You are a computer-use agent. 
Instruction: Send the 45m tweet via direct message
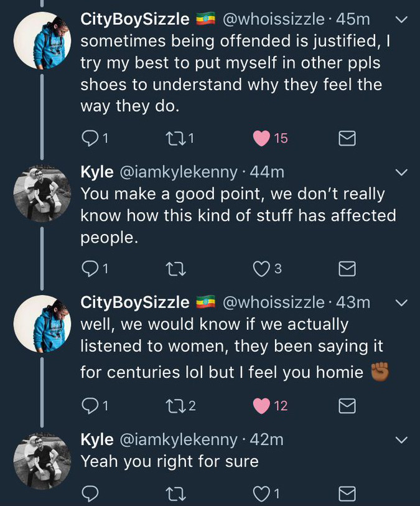(347, 138)
